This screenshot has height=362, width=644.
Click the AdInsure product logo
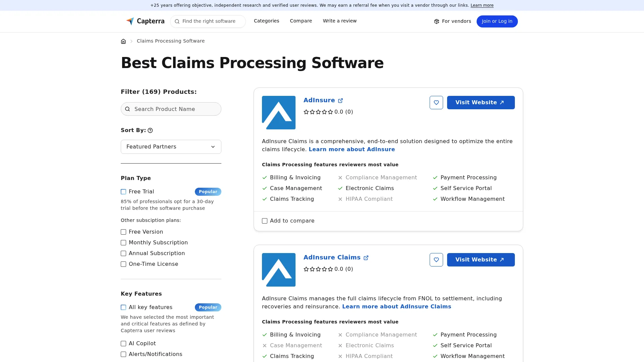click(x=279, y=113)
